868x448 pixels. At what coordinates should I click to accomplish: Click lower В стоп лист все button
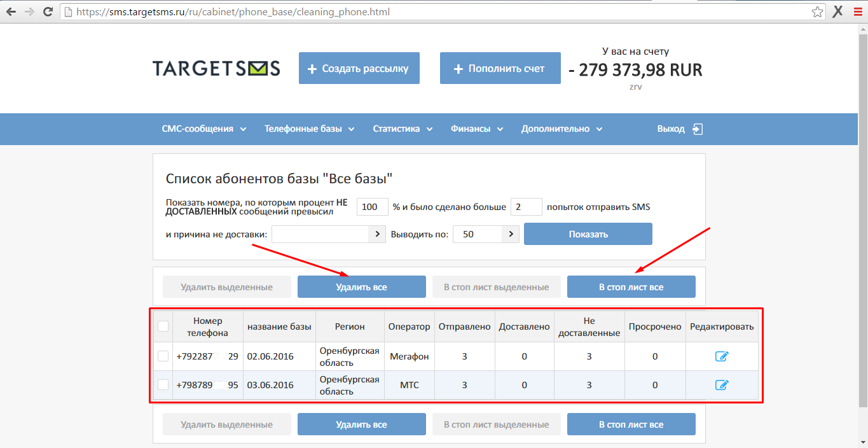pos(631,424)
